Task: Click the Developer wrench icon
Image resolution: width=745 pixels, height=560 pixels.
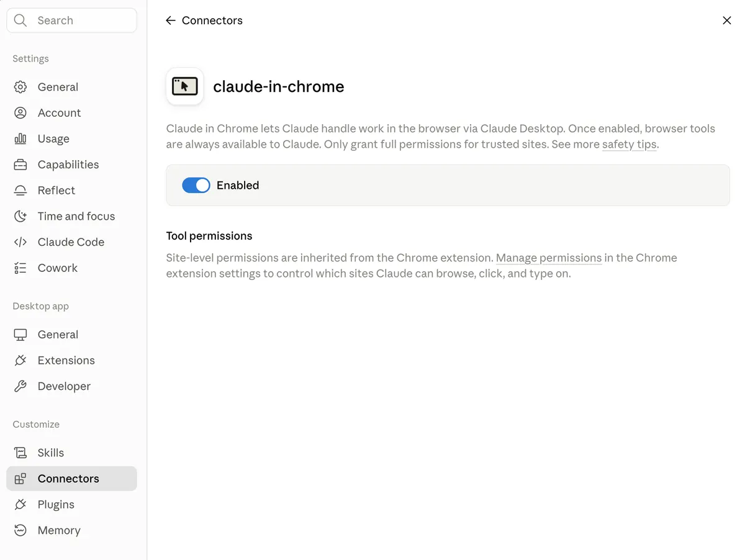Action: point(20,386)
